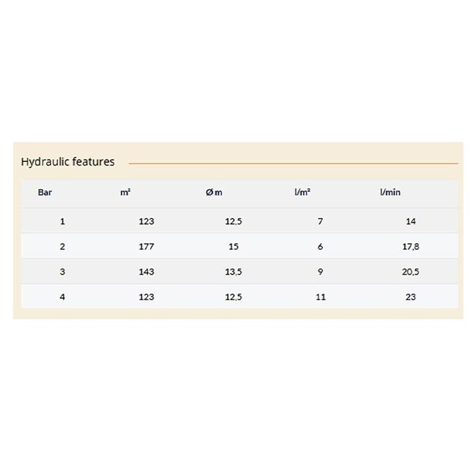476x476 pixels.
Task: Select the Ø m column header
Action: coord(214,193)
